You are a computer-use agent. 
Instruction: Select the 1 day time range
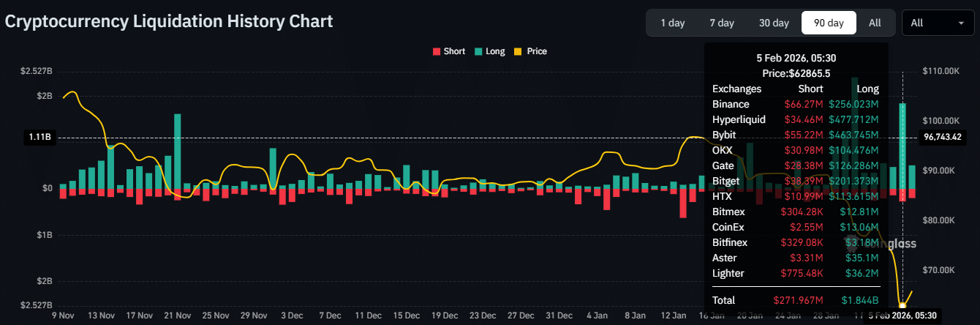672,23
